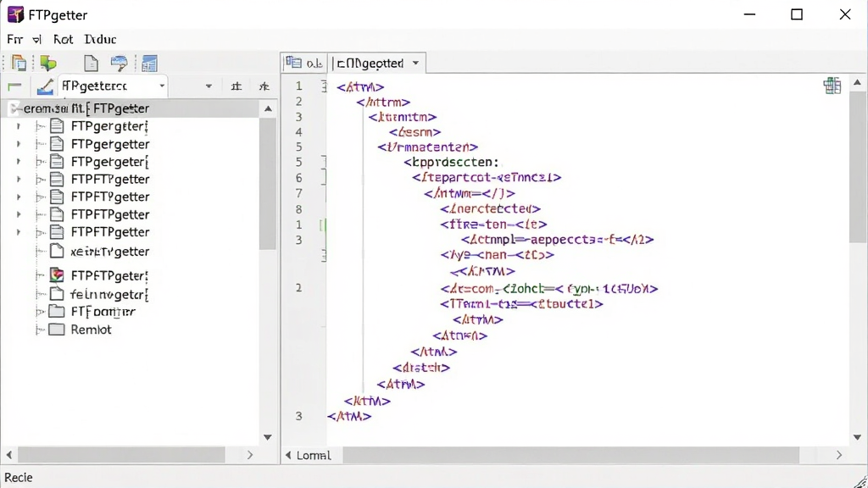Click the tree panel scroll-up arrow
This screenshot has width=868, height=488.
coord(268,108)
